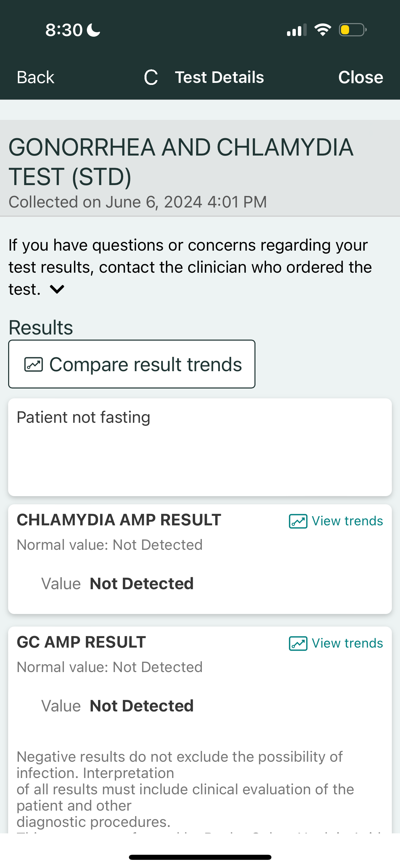Tap the GC AMP Result card heading
The width and height of the screenshot is (400, 868).
[x=81, y=642]
